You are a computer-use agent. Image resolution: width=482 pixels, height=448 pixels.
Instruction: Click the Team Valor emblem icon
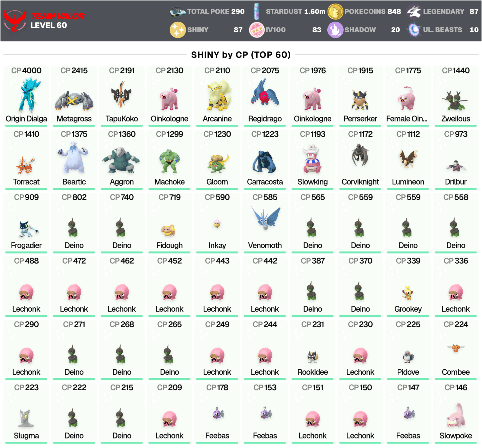15,21
